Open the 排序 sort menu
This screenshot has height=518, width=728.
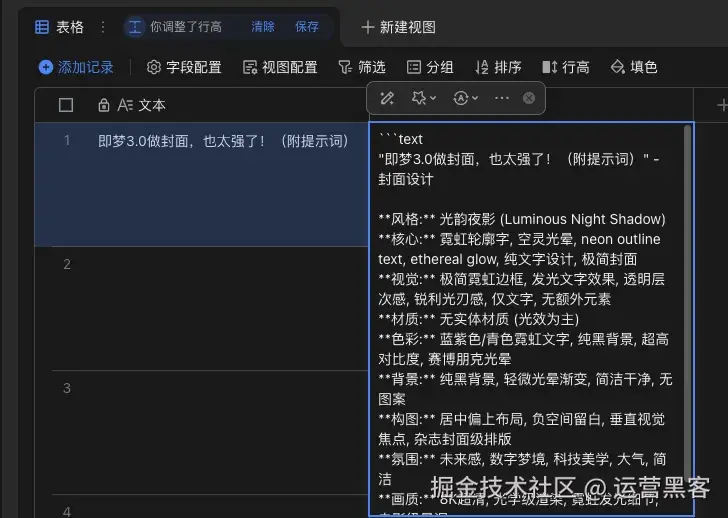498,67
